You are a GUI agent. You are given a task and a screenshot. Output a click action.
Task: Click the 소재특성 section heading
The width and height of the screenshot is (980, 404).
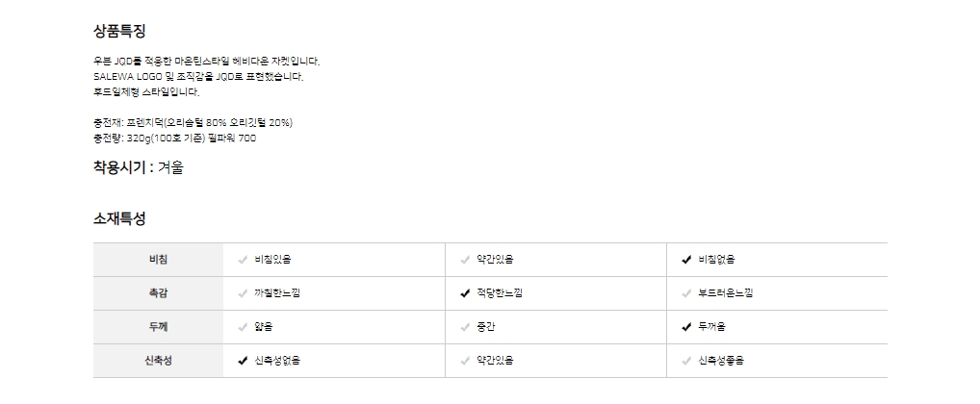(x=119, y=218)
